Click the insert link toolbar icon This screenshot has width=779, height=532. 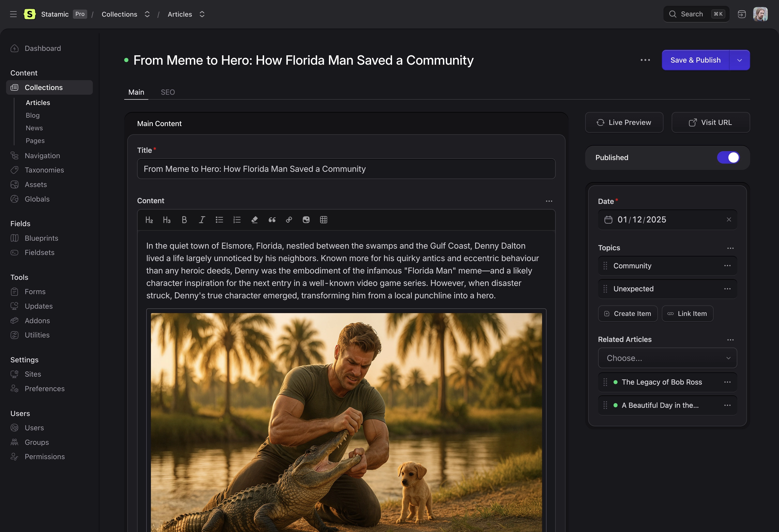click(289, 220)
